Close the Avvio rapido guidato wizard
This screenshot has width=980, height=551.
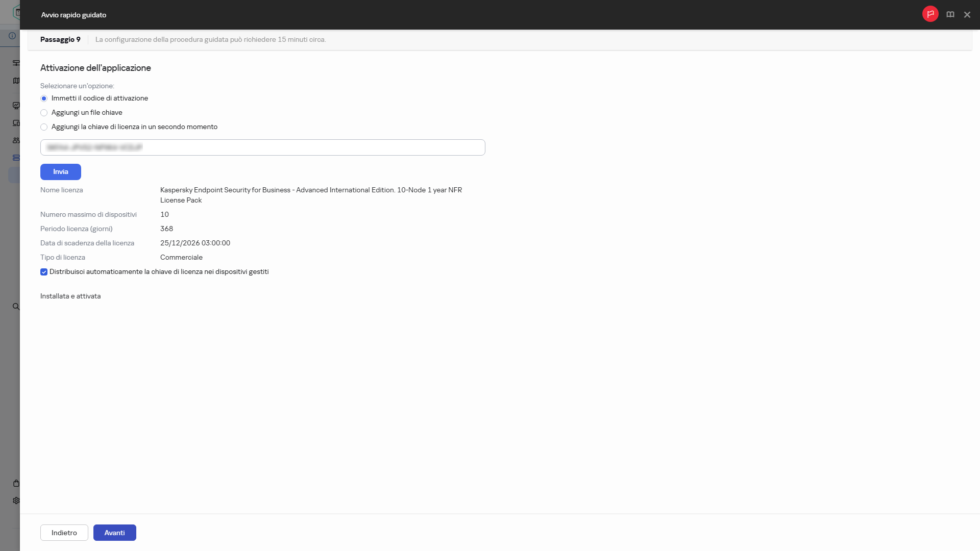tap(967, 15)
